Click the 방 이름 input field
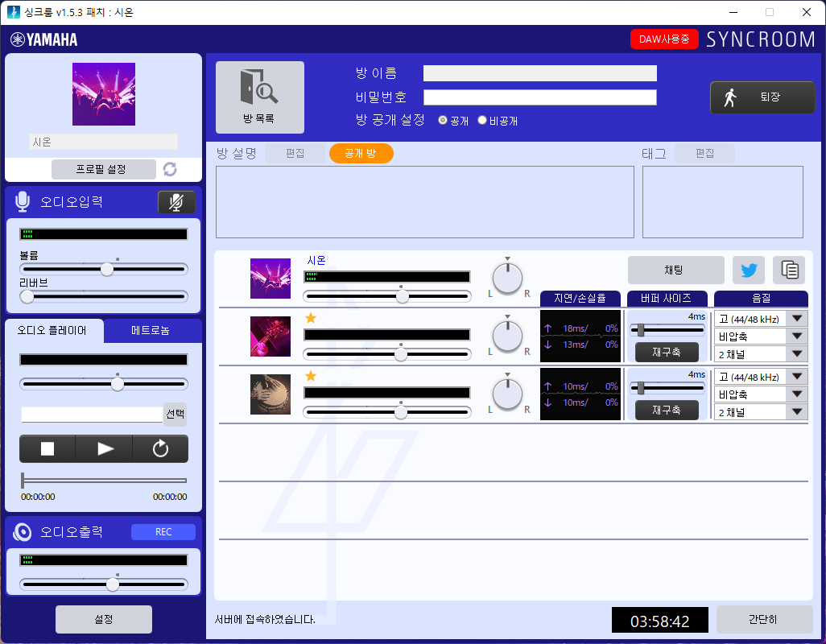Image resolution: width=826 pixels, height=644 pixels. point(539,72)
